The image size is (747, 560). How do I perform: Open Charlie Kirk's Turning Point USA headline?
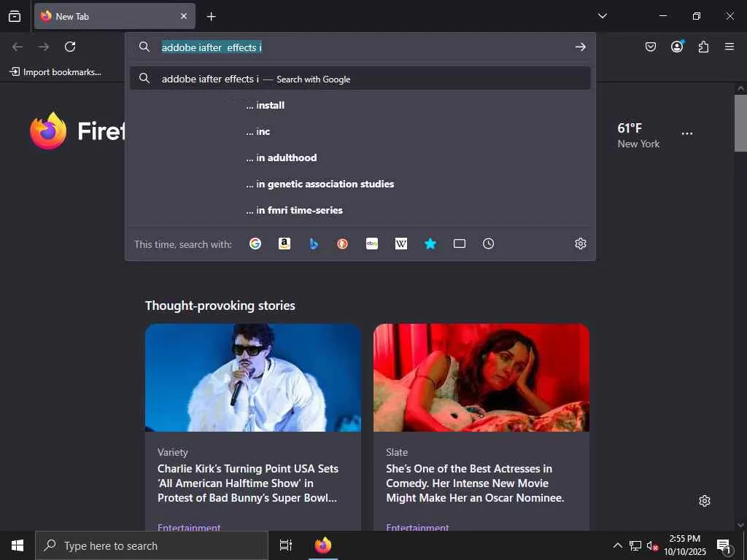click(248, 483)
